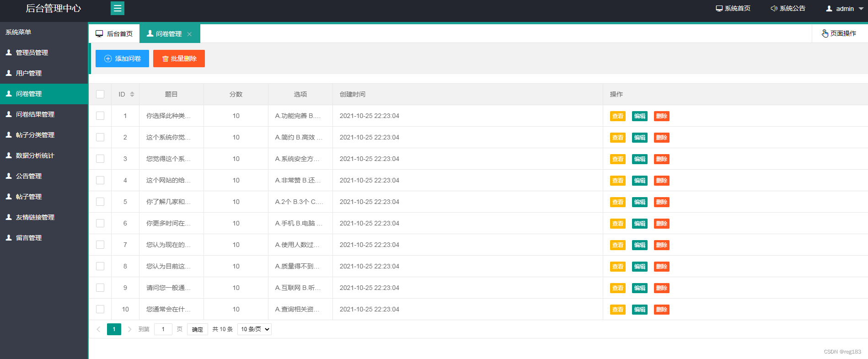Close the 问卷管理 tab with its X
This screenshot has width=868, height=359.
(189, 34)
